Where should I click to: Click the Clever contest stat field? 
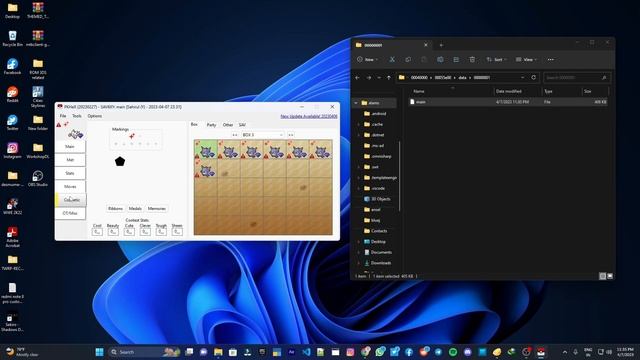tap(145, 232)
